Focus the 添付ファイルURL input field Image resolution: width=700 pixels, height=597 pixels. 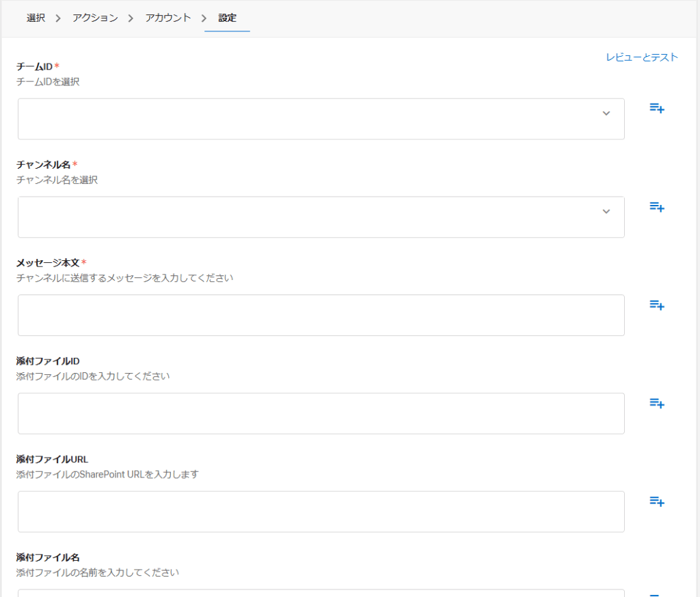(321, 512)
